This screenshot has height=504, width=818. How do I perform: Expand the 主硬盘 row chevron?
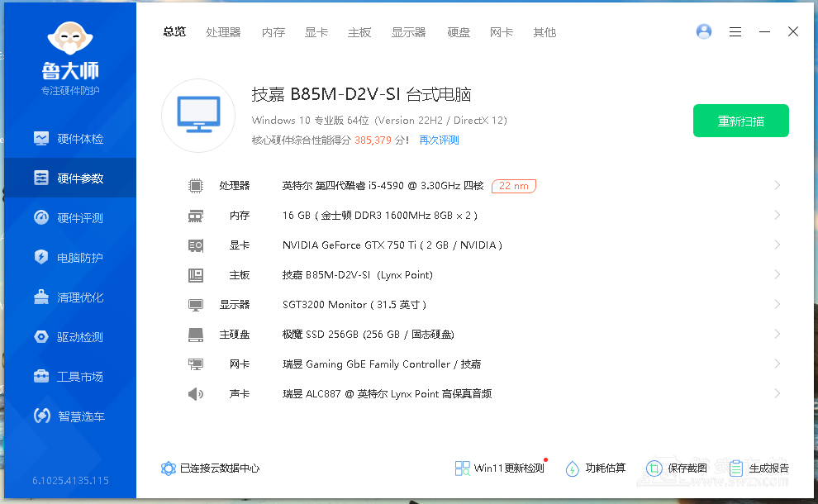tap(778, 334)
